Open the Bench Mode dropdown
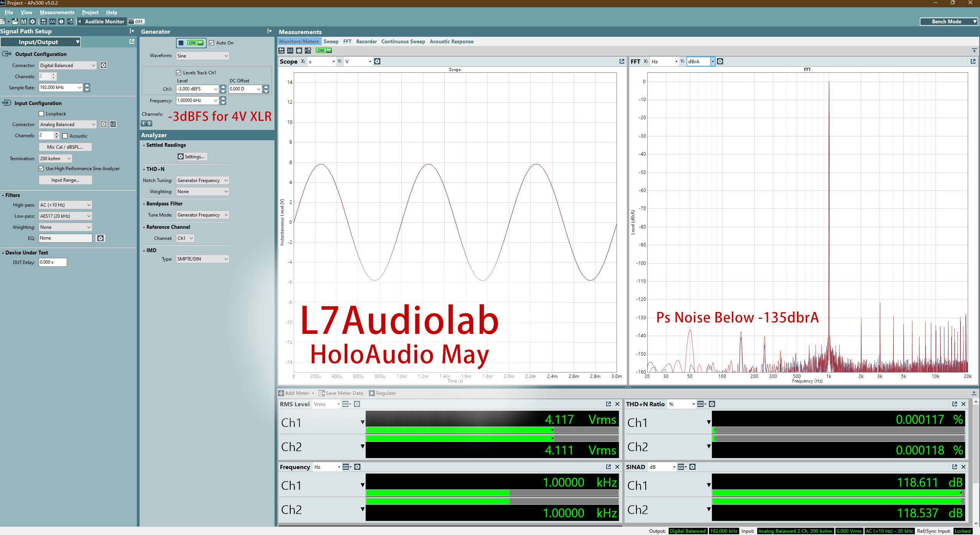 click(949, 21)
